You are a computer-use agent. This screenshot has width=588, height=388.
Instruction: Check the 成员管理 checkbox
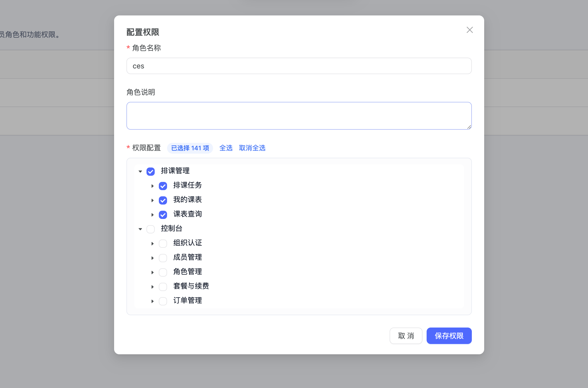tap(163, 258)
